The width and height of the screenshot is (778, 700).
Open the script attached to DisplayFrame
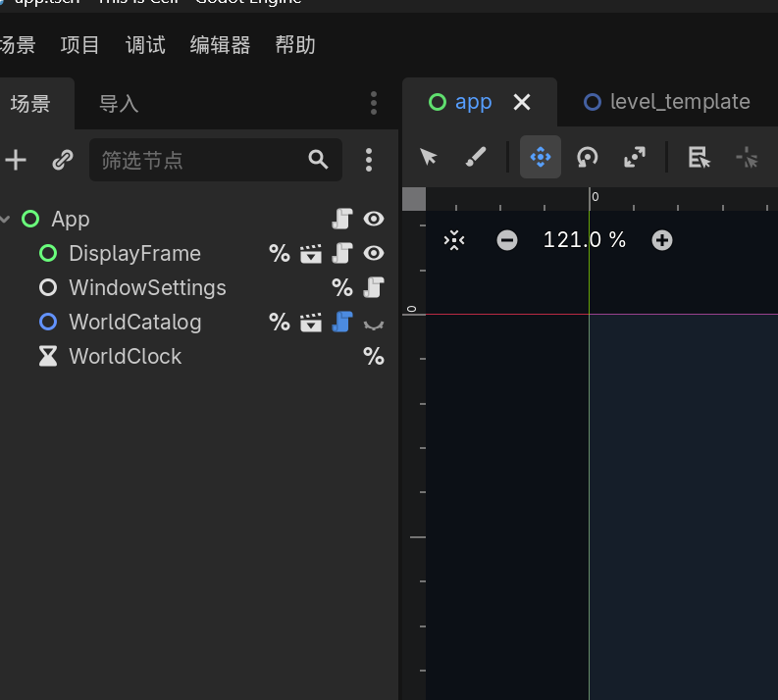pos(342,253)
